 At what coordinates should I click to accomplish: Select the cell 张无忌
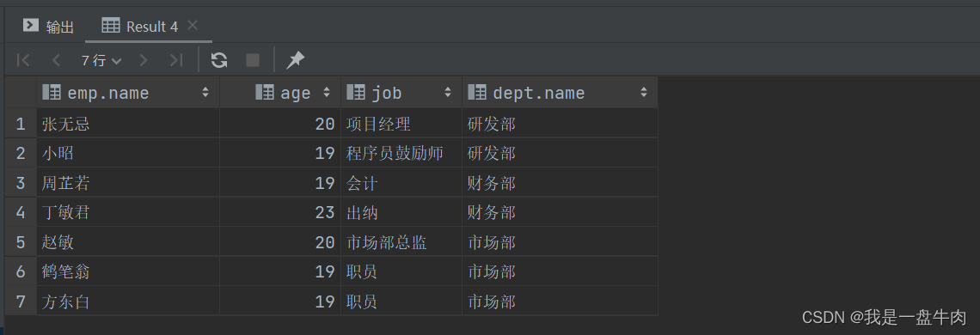click(x=128, y=124)
